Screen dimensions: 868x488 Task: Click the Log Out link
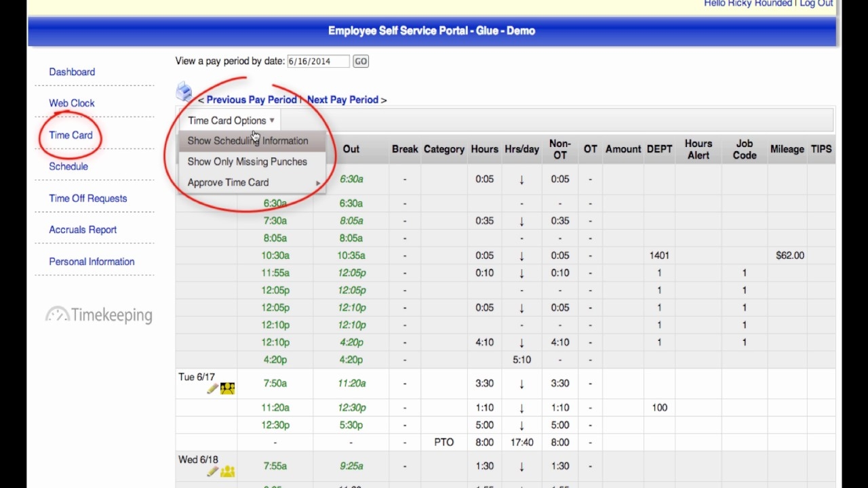click(816, 3)
